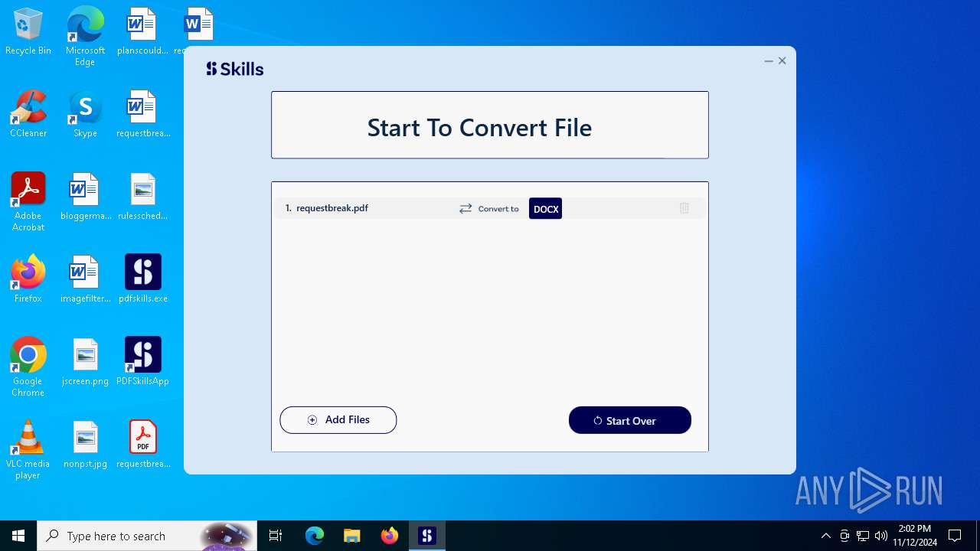Minimize the Skills window
Image resolution: width=980 pixels, height=551 pixels.
pos(769,61)
